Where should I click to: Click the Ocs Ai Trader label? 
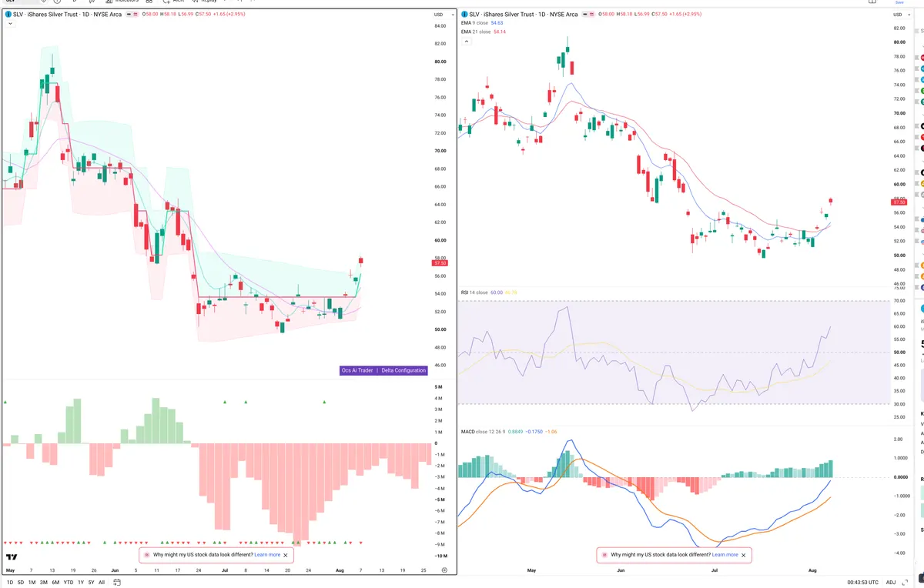point(358,370)
